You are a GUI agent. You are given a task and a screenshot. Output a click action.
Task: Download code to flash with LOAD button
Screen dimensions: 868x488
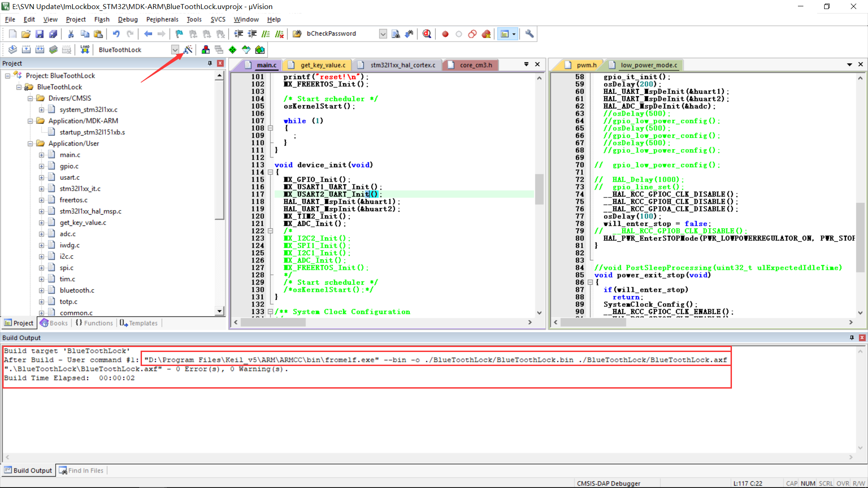coord(85,50)
